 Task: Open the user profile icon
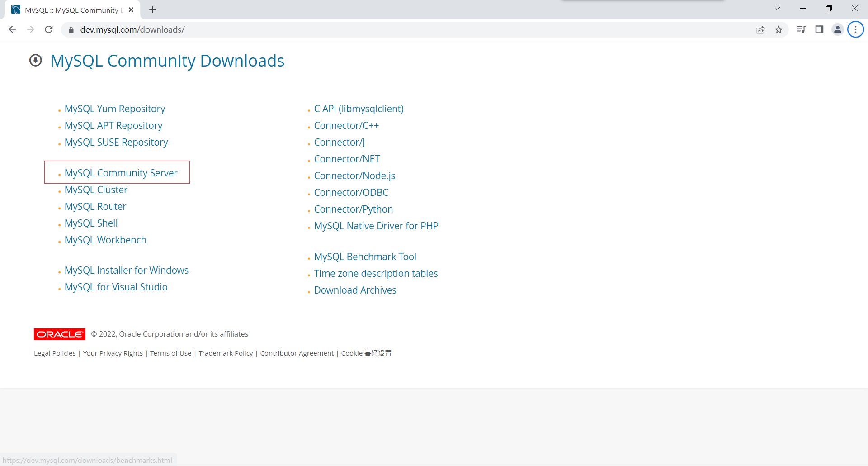click(837, 29)
